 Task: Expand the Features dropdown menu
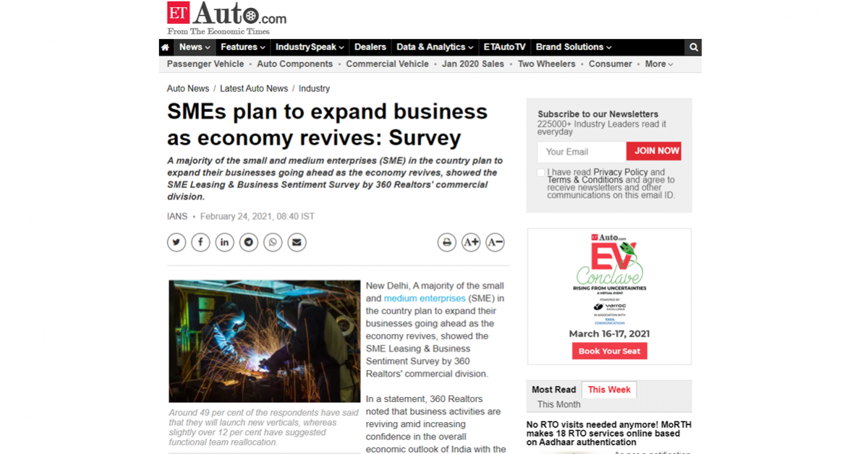pos(243,47)
